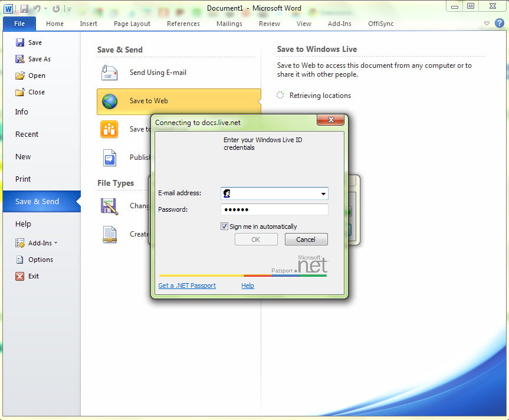The image size is (509, 420).
Task: Open the File tab
Action: tap(19, 24)
